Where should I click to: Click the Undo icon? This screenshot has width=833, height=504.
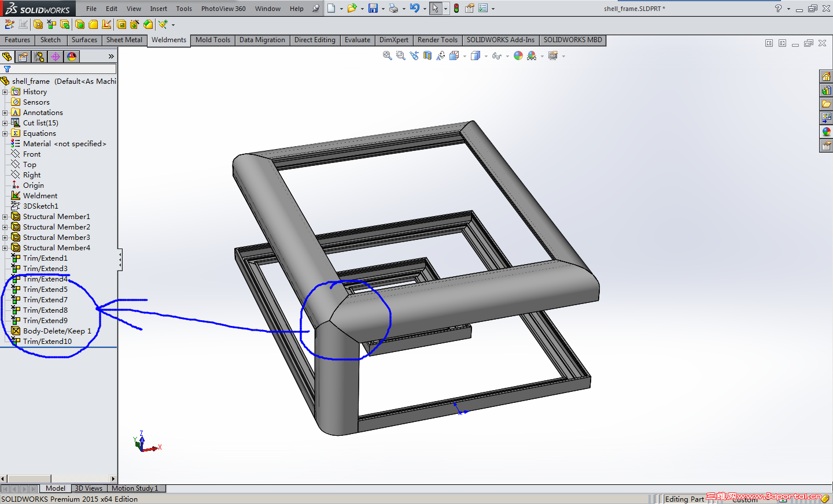coord(415,9)
